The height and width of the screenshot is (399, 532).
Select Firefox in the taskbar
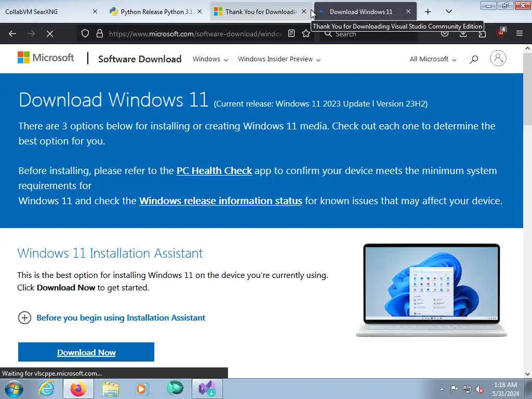coord(78,389)
